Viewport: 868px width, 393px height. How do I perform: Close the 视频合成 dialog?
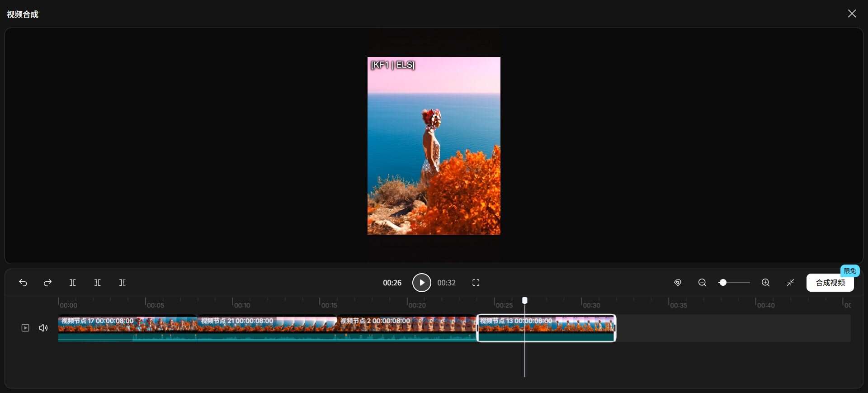tap(852, 14)
